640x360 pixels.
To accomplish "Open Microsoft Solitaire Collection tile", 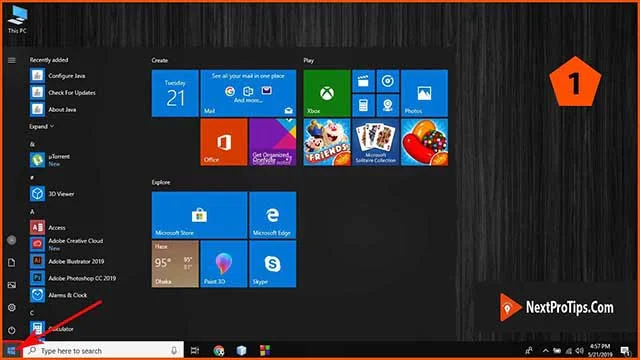I will click(x=376, y=142).
